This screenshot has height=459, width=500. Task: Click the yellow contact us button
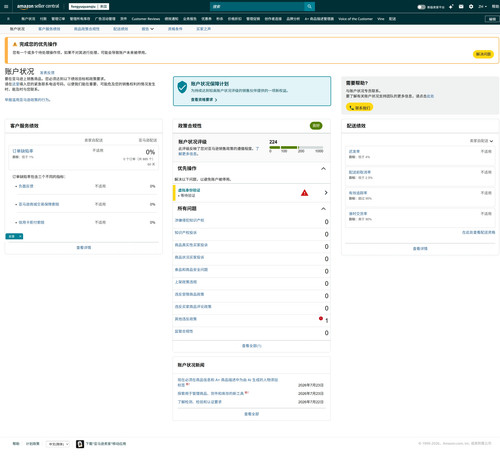[359, 107]
